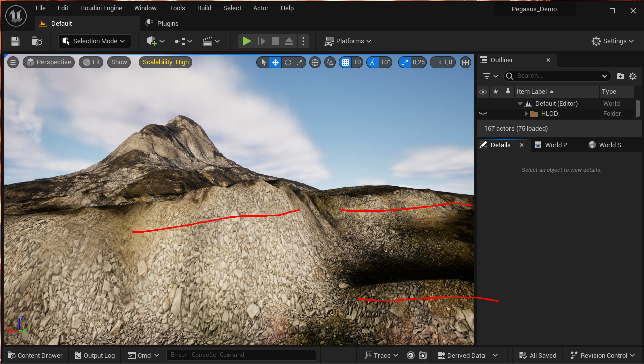Open the Lit view mode menu
644x364 pixels.
tap(91, 62)
